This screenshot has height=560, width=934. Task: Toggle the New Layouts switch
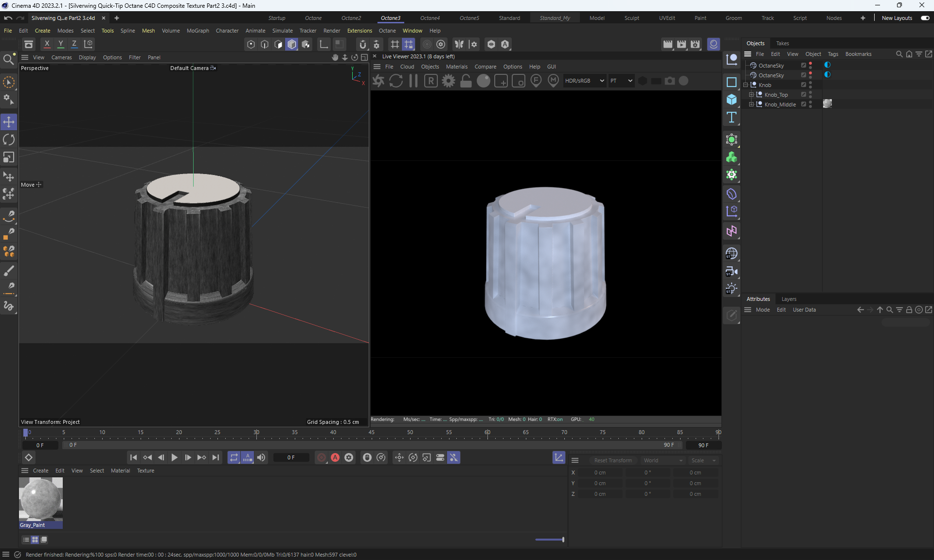925,18
